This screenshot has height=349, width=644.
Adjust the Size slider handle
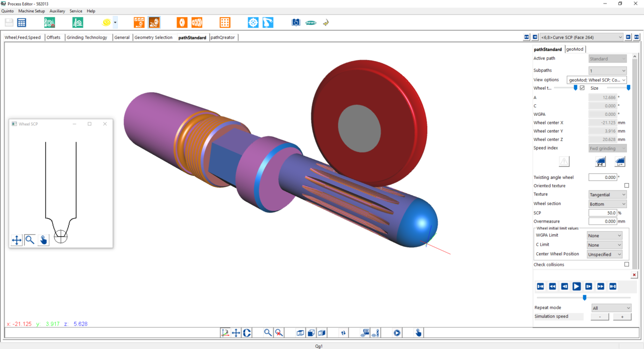(628, 88)
